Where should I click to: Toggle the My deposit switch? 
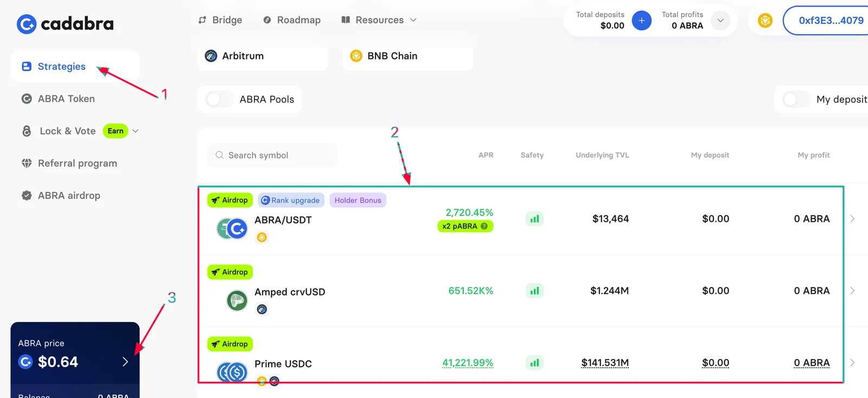[796, 99]
